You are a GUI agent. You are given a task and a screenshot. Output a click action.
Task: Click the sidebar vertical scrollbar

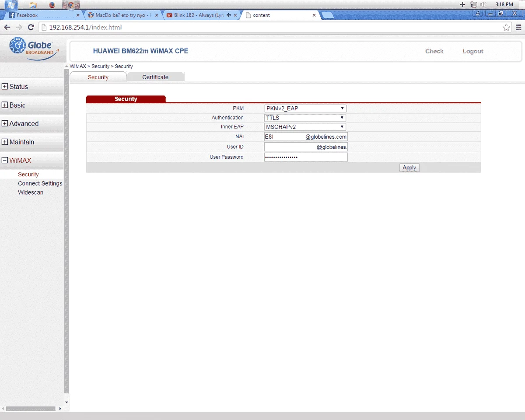(x=66, y=232)
